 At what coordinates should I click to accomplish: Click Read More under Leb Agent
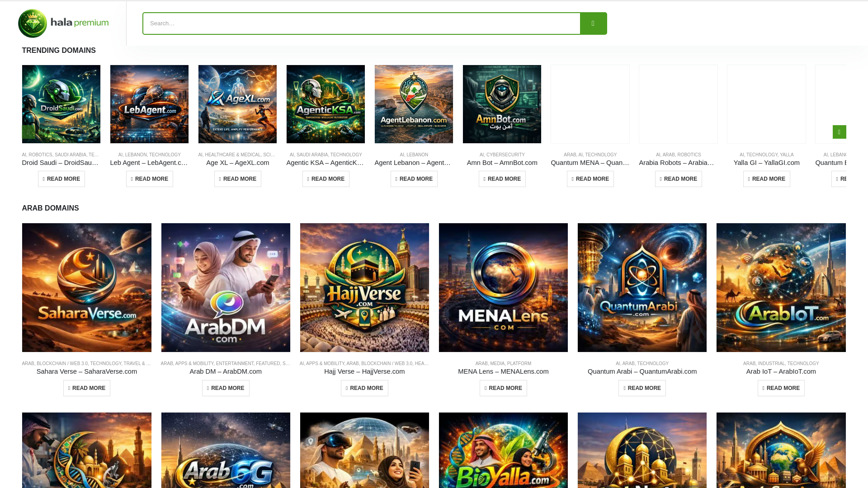pos(150,179)
